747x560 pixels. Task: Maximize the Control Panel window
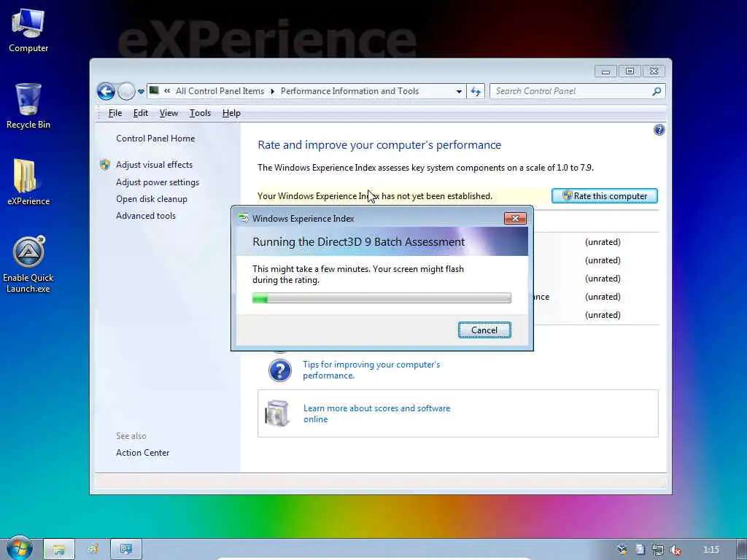630,71
